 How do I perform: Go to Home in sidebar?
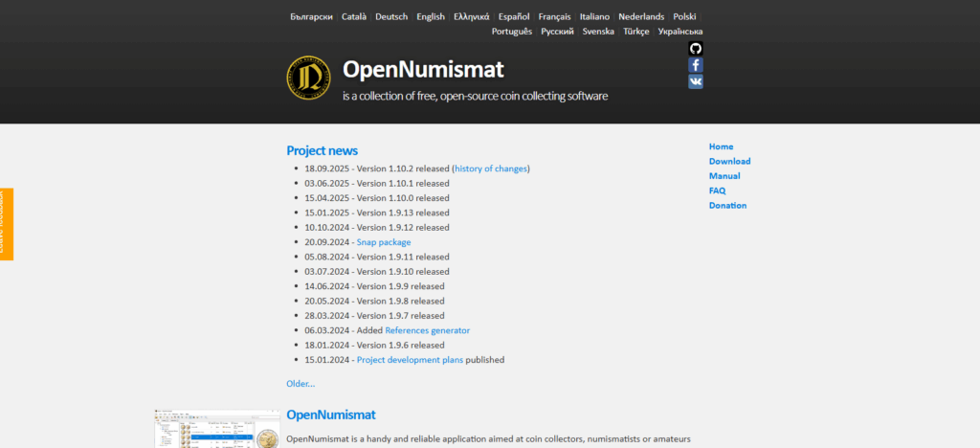[722, 146]
